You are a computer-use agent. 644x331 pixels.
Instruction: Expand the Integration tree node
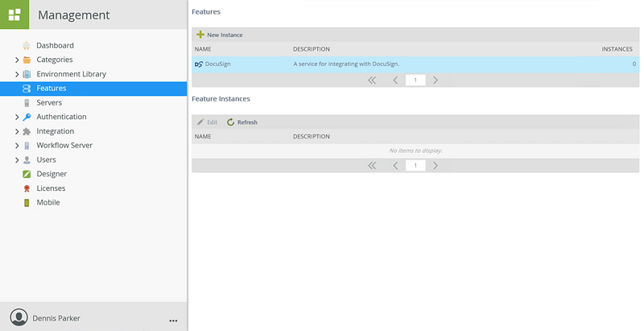point(17,131)
